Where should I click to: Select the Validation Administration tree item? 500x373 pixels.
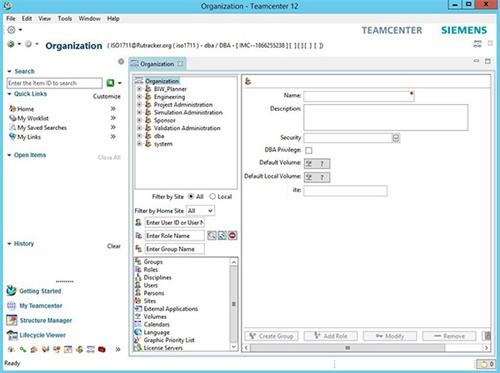pos(187,128)
